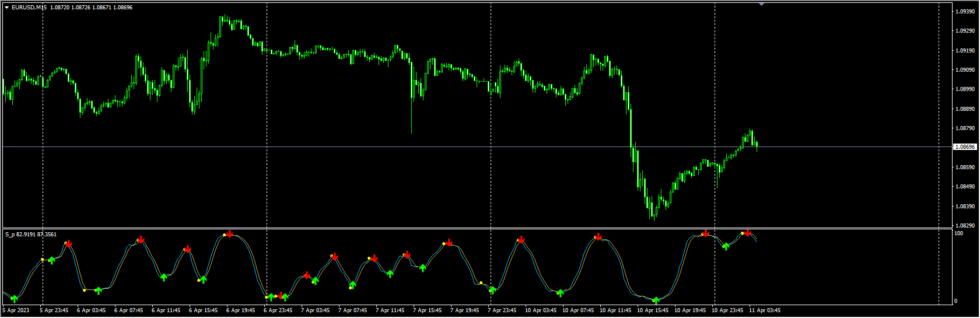Select the S_p 82.9191 87.3561 indicator label
This screenshot has height=318, width=980.
[x=31, y=235]
